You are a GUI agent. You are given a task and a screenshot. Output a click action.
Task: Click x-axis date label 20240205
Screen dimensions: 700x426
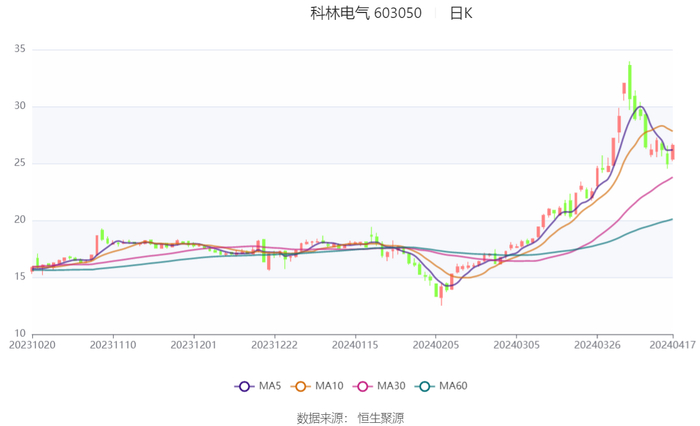436,345
